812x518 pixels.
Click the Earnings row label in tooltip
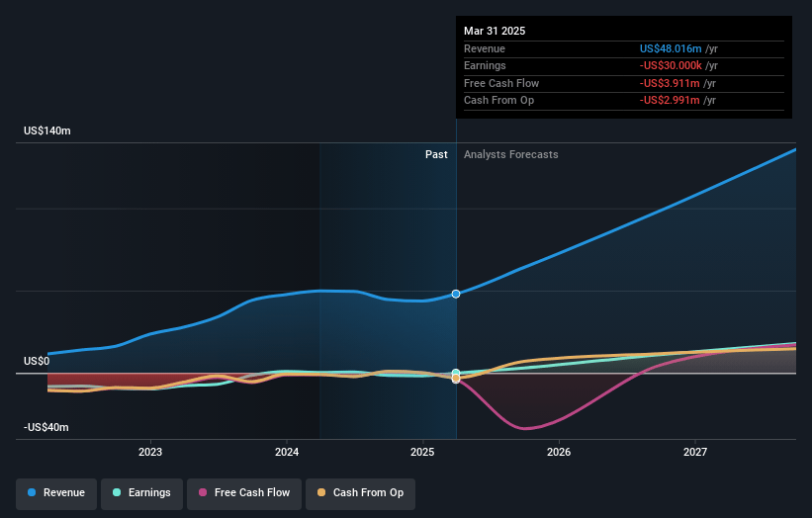[x=485, y=65]
